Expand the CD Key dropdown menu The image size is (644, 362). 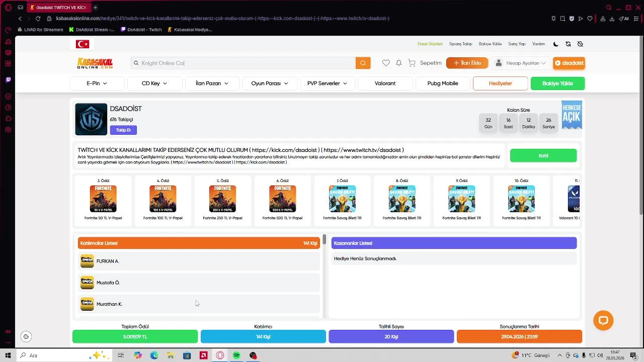point(154,83)
